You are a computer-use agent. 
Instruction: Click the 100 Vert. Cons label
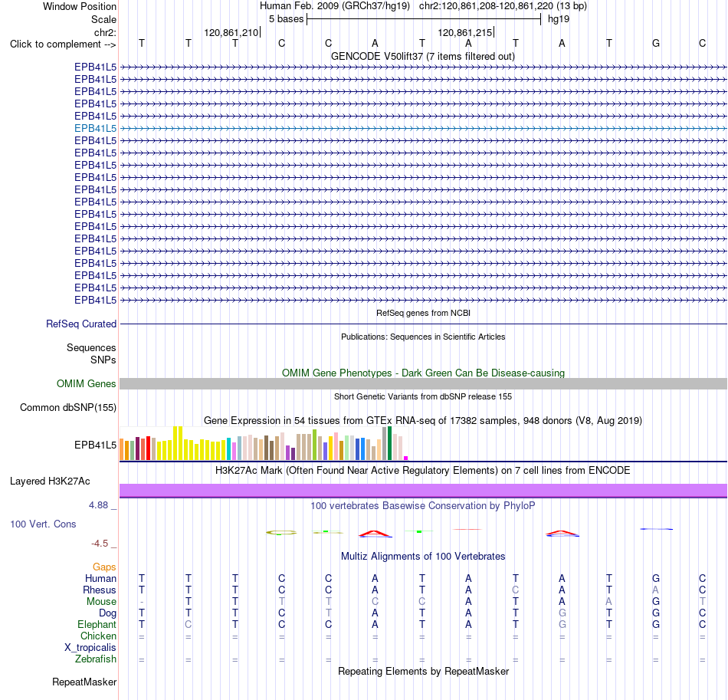(x=43, y=524)
